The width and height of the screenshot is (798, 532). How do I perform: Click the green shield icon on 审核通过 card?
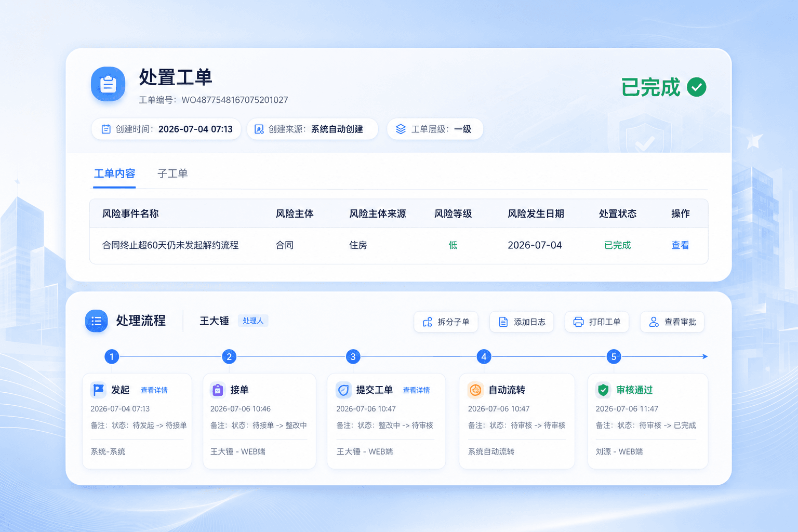603,390
